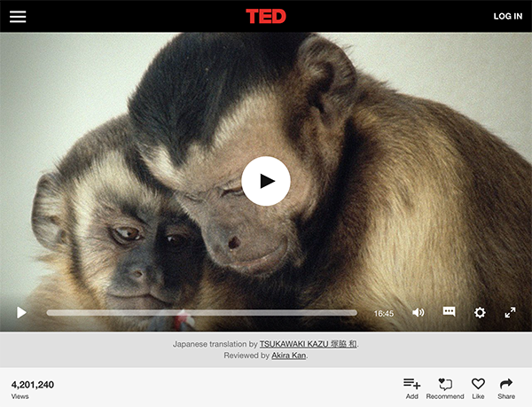Click the 4,201,240 views count
The image size is (532, 407).
(33, 385)
